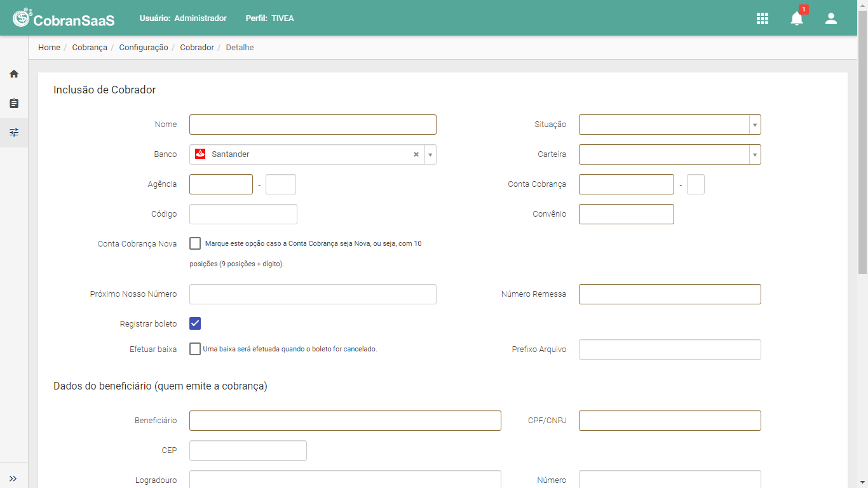The width and height of the screenshot is (868, 488).
Task: Open the Situação dropdown
Action: click(x=670, y=125)
